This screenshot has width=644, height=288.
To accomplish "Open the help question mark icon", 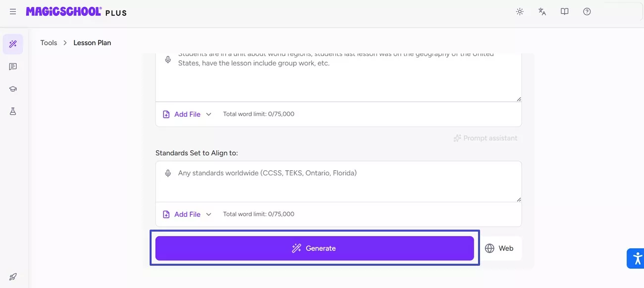I will pos(587,11).
